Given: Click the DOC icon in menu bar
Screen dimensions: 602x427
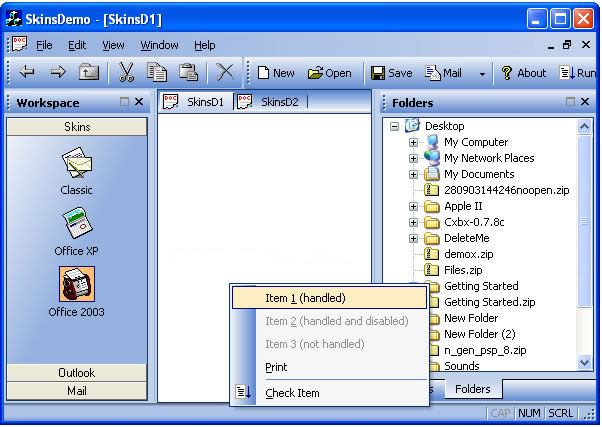Looking at the screenshot, I should (20, 44).
